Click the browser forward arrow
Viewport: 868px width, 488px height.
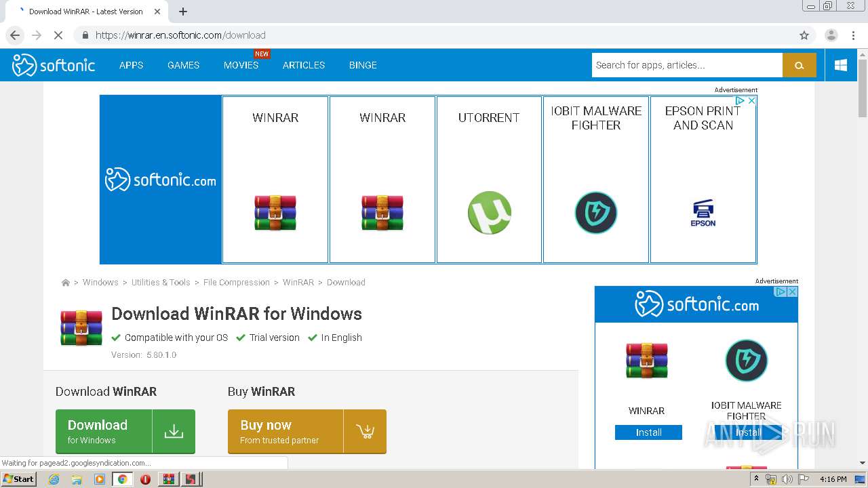tap(37, 35)
